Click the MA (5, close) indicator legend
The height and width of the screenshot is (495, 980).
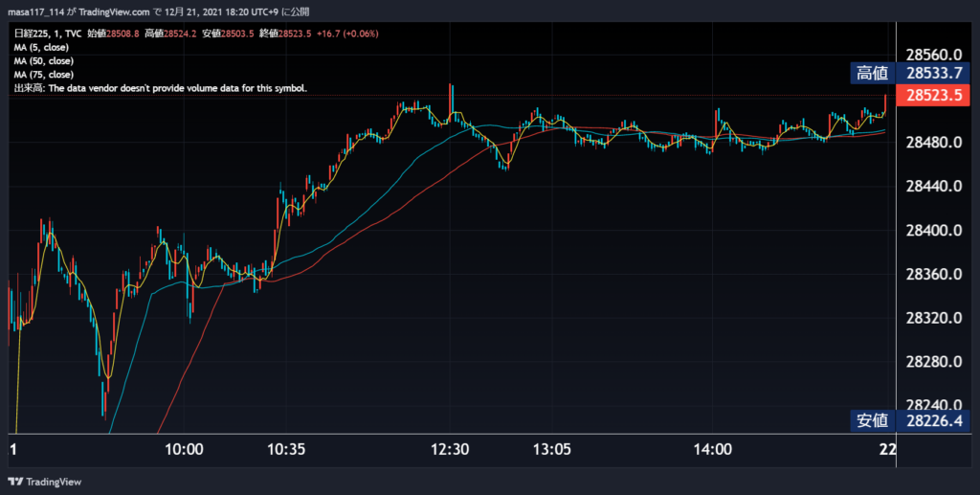point(41,48)
